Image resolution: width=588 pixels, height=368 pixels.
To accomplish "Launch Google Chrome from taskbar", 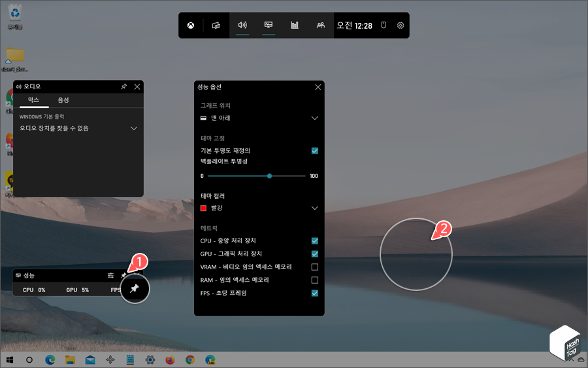I will click(x=190, y=360).
